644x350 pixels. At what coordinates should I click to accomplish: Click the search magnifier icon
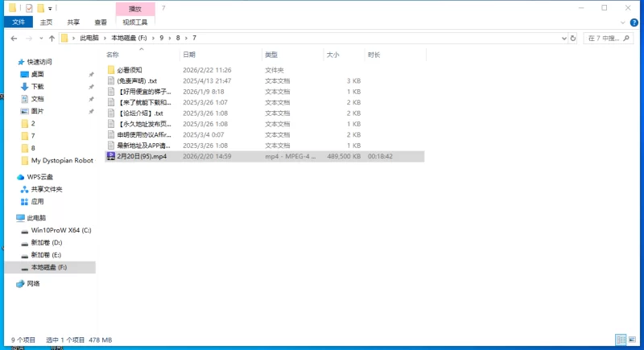[x=626, y=38]
